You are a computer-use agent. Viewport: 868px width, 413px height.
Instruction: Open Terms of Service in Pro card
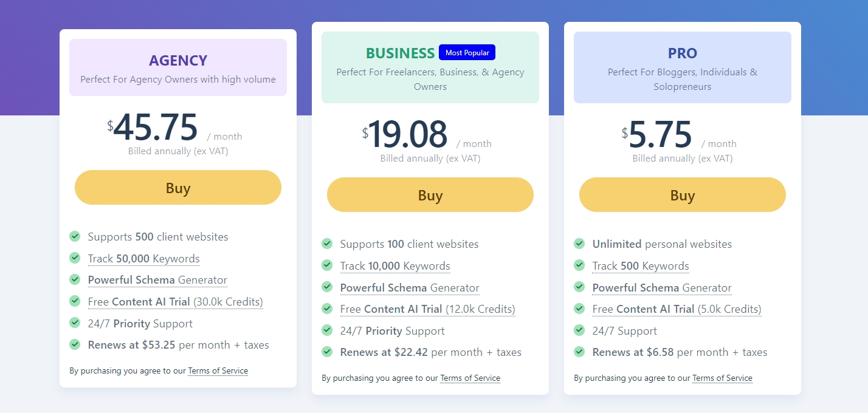pyautogui.click(x=722, y=378)
